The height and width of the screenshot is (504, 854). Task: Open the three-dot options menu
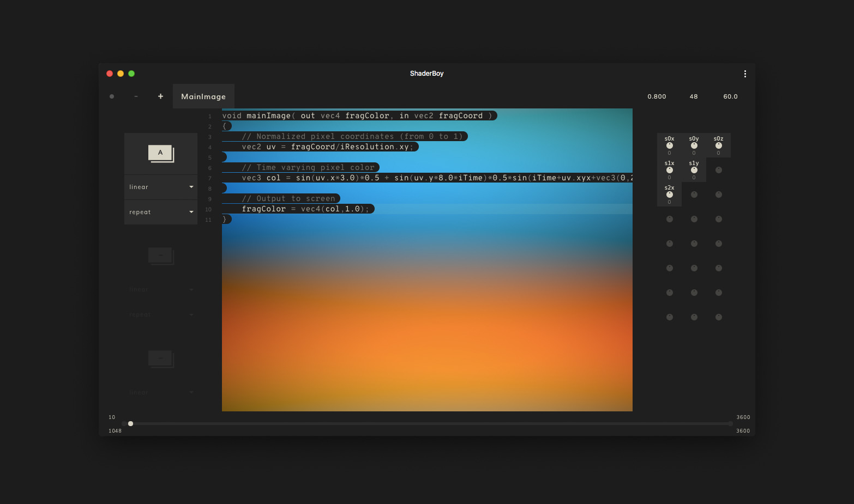(x=745, y=74)
